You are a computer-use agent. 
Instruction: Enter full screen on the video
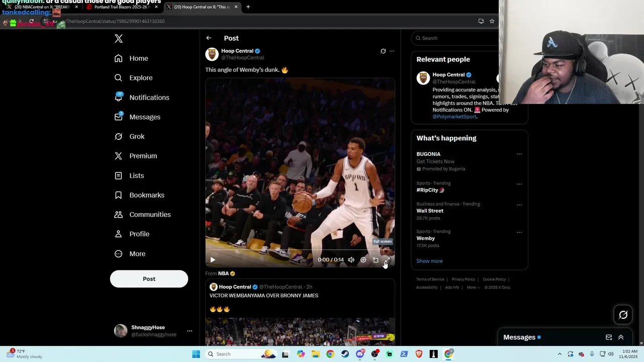point(387,260)
